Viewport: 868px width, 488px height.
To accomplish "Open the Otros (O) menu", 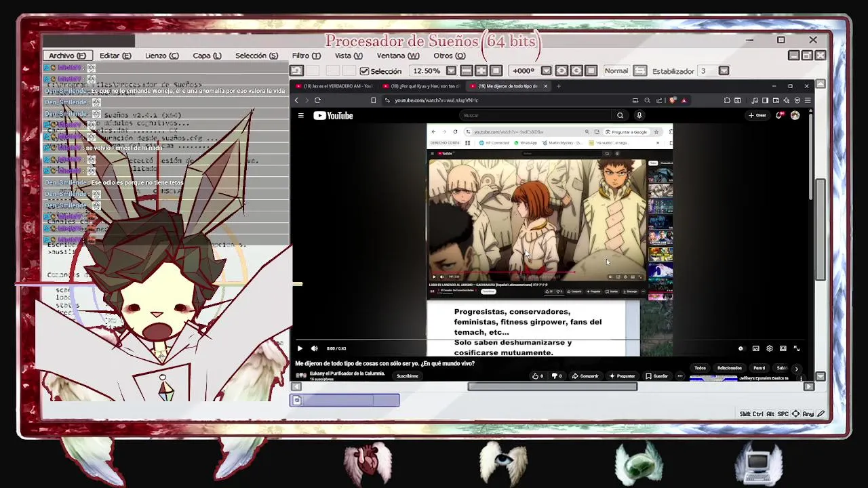I will pyautogui.click(x=450, y=56).
